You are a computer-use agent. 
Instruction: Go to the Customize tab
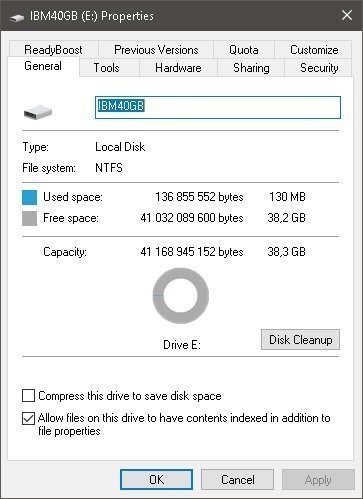pyautogui.click(x=314, y=50)
